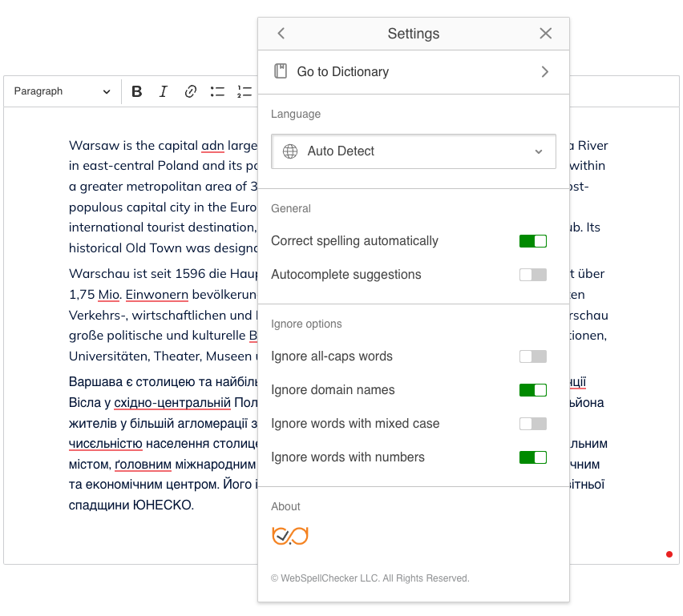This screenshot has width=683, height=616.
Task: Go back using the Settings back arrow
Action: [x=281, y=34]
